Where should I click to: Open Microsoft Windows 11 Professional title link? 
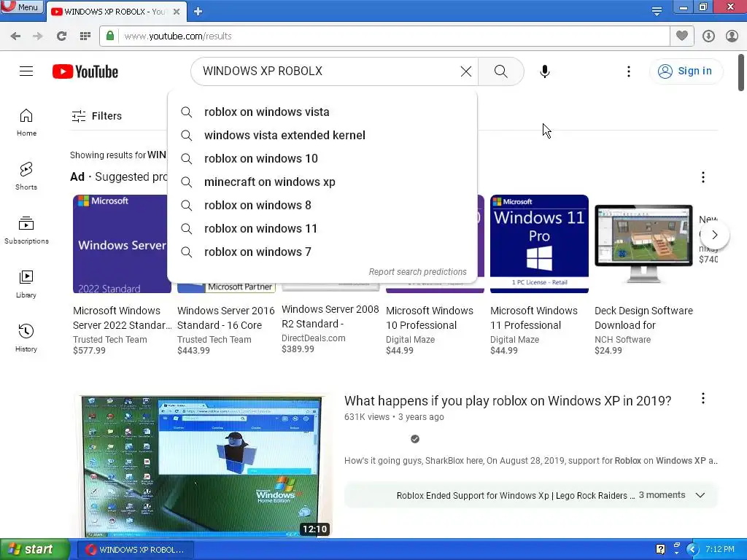534,318
